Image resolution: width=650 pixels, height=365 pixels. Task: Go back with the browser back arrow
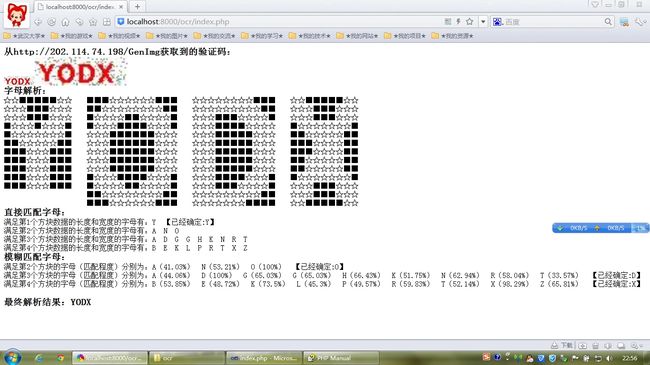coord(38,22)
